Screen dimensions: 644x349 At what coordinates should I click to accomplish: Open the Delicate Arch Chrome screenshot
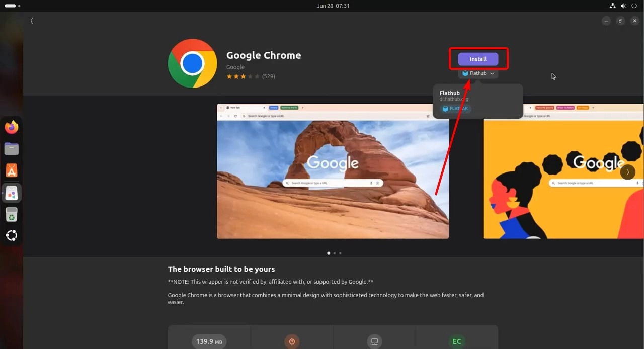click(x=333, y=171)
